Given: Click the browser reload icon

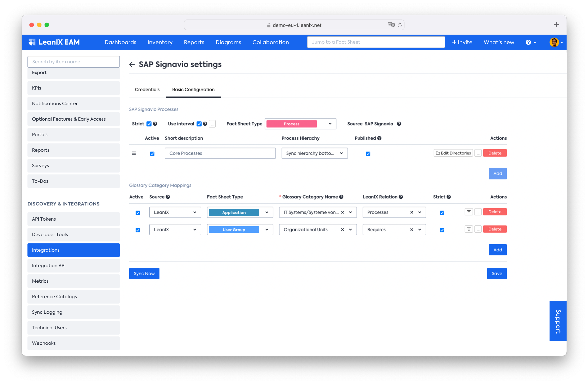Looking at the screenshot, I should pyautogui.click(x=400, y=25).
